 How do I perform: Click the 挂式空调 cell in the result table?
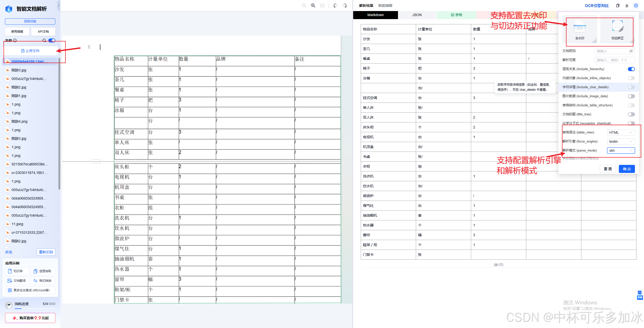tap(388, 98)
